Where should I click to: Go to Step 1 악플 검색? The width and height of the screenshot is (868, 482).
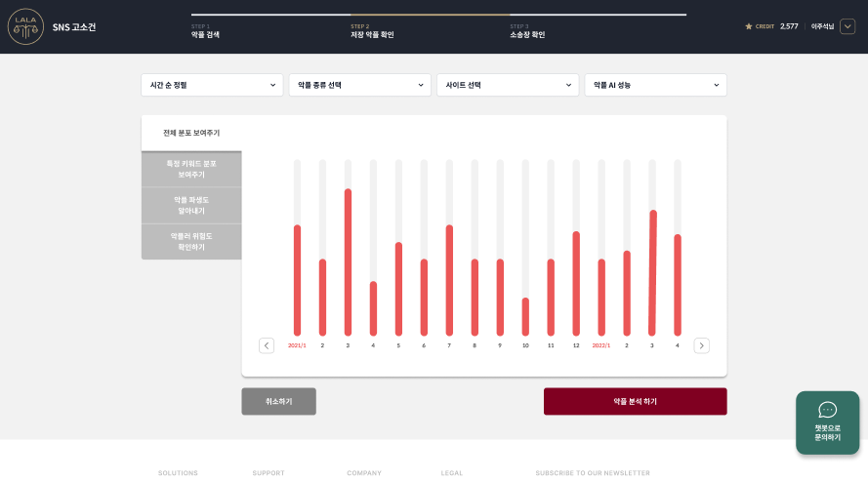pos(206,31)
